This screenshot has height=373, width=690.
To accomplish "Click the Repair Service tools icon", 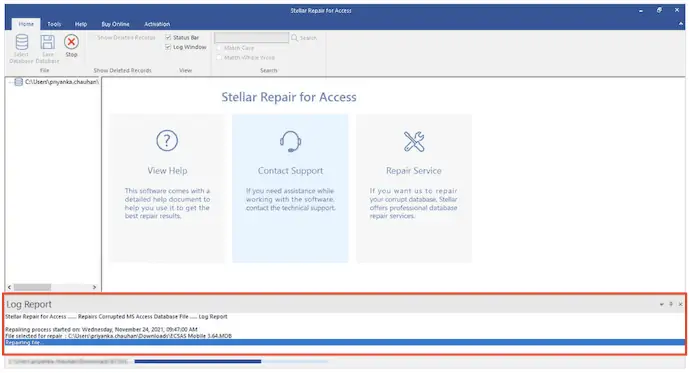I will (414, 141).
